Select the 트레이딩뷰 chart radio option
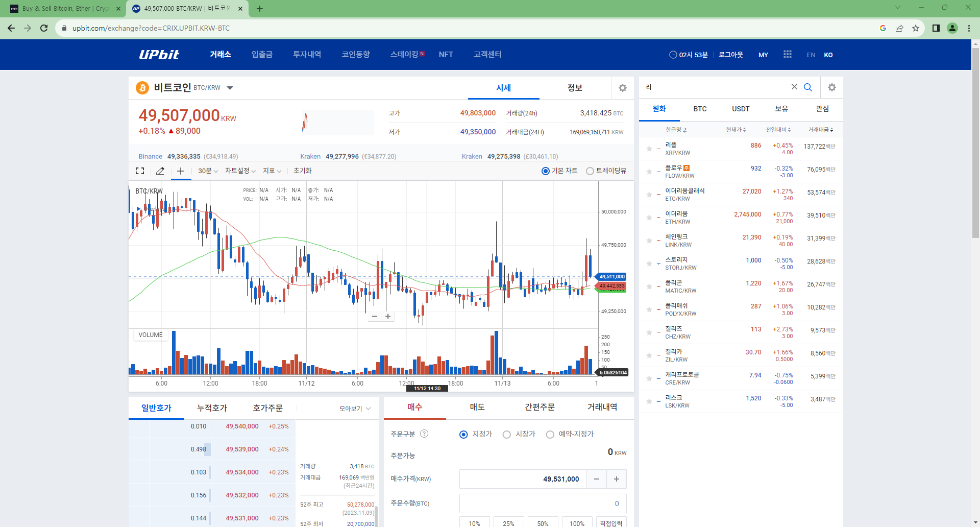The image size is (980, 527). 590,171
